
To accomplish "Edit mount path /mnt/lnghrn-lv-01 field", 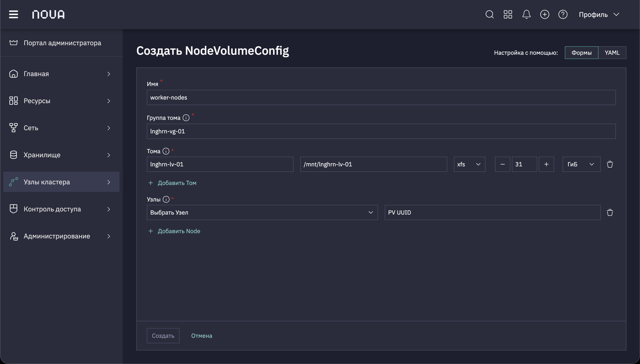I will point(373,164).
